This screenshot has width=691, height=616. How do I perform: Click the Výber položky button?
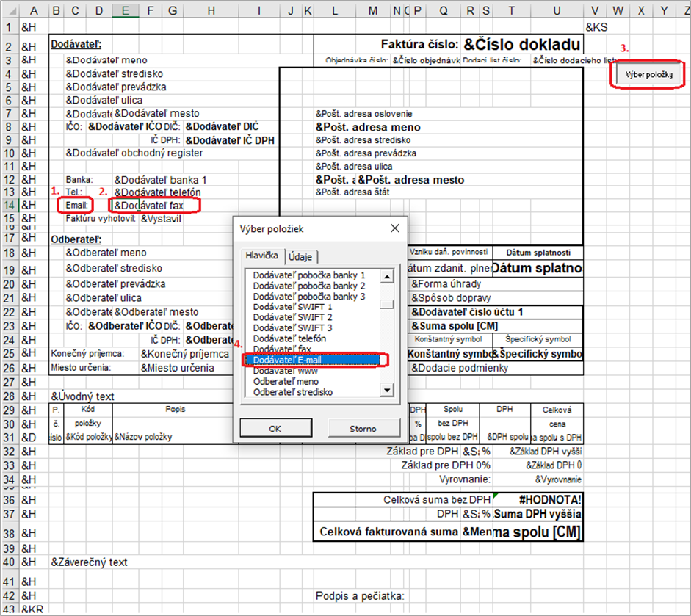(648, 74)
